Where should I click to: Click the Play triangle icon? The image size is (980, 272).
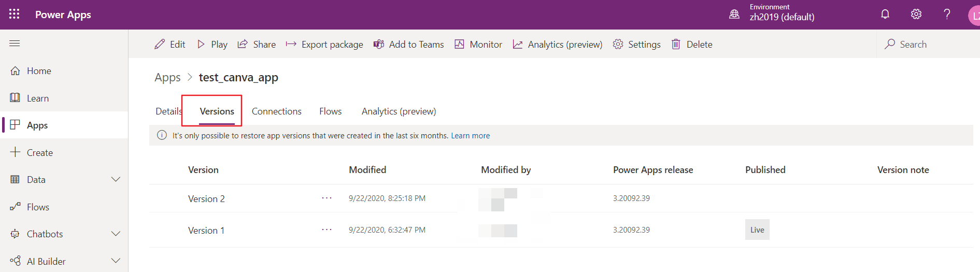tap(201, 44)
